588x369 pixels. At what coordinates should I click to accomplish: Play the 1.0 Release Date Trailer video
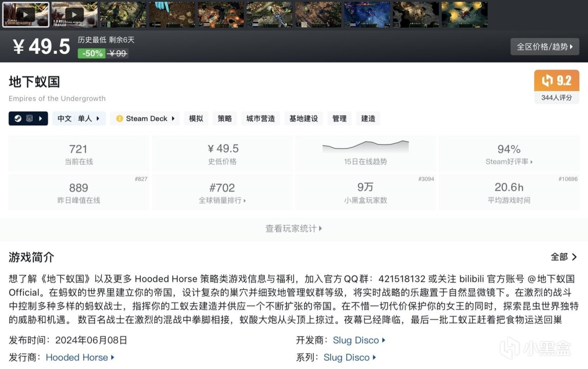[x=74, y=14]
